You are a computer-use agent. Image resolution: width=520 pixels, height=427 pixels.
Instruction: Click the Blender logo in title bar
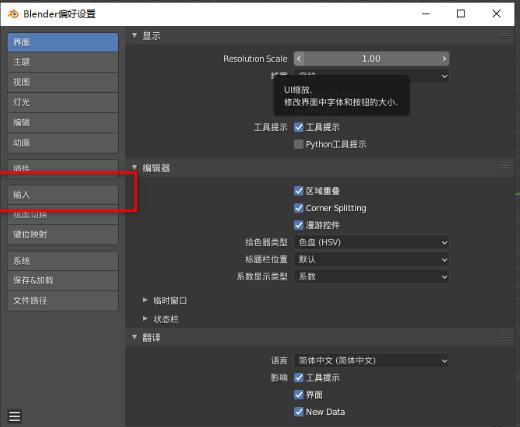pos(13,14)
